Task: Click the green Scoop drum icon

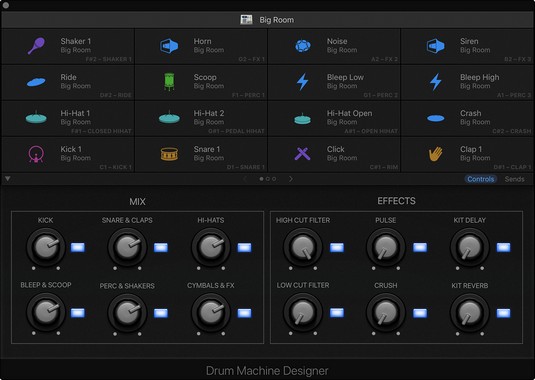Action: tap(169, 82)
